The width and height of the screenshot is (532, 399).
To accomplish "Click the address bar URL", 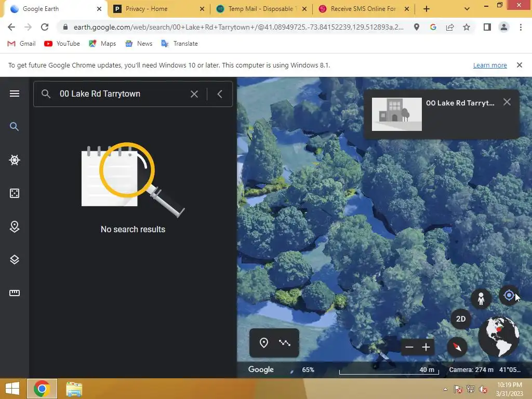I will click(238, 27).
